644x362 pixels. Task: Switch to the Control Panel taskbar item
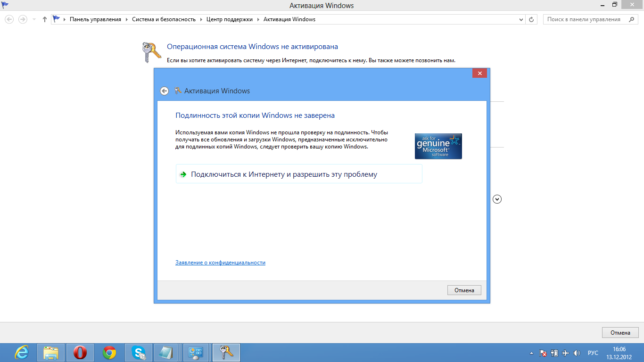[x=196, y=352]
